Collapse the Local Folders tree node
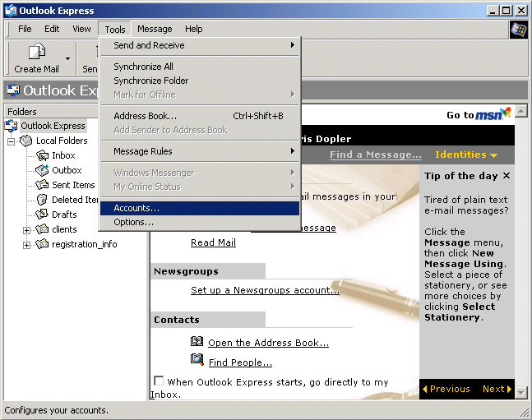 tap(12, 141)
